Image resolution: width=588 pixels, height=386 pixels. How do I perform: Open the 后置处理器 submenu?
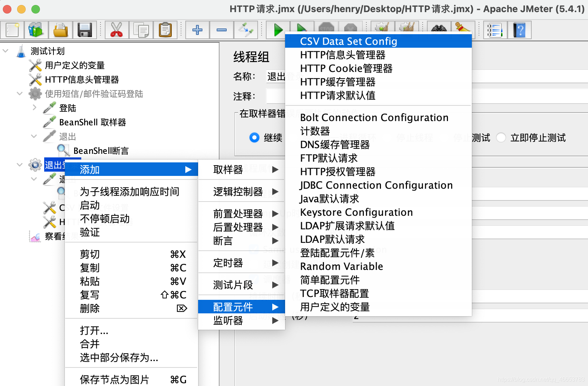point(242,227)
